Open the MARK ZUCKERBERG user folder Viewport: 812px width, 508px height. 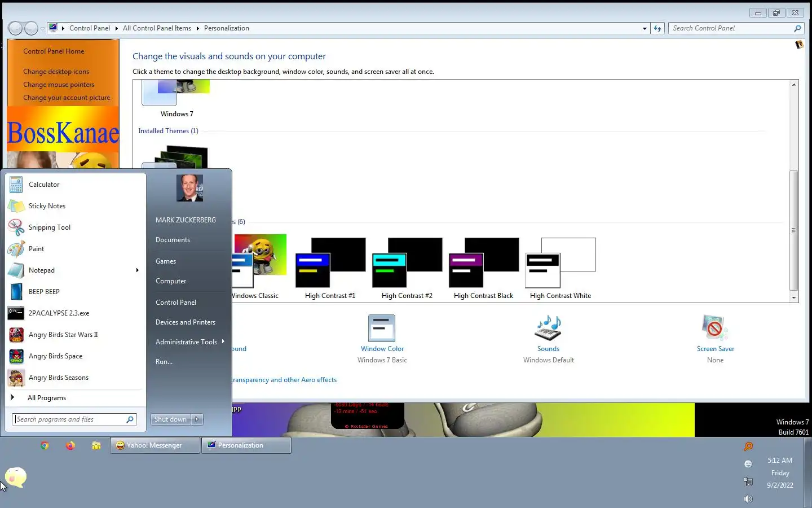pos(186,220)
